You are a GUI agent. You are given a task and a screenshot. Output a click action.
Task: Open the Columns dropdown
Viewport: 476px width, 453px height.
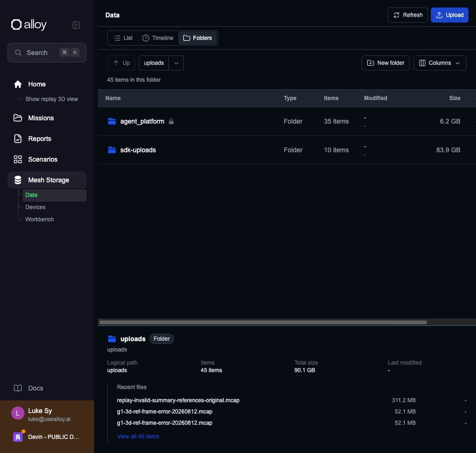440,63
